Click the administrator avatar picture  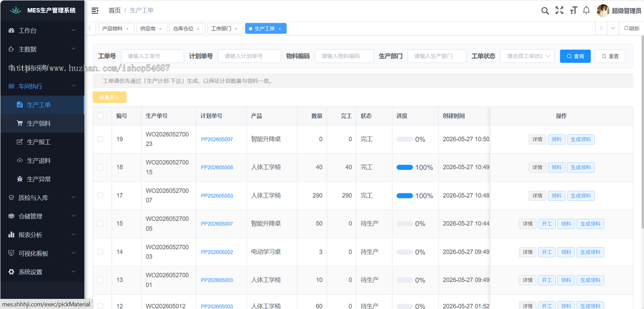tap(603, 10)
